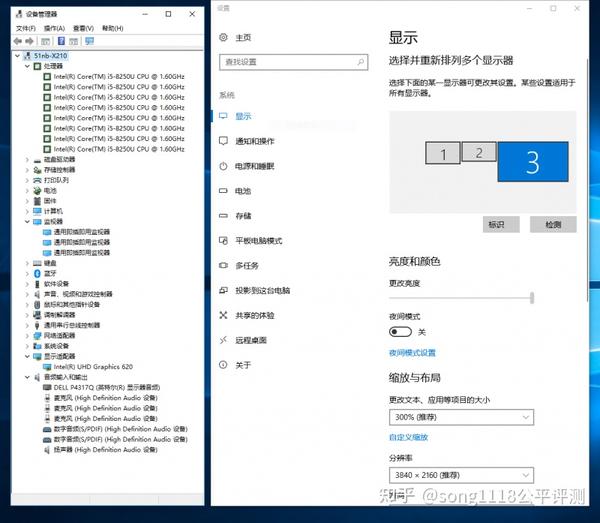Open the 文件(F) menu
The height and width of the screenshot is (523, 600).
(26, 28)
